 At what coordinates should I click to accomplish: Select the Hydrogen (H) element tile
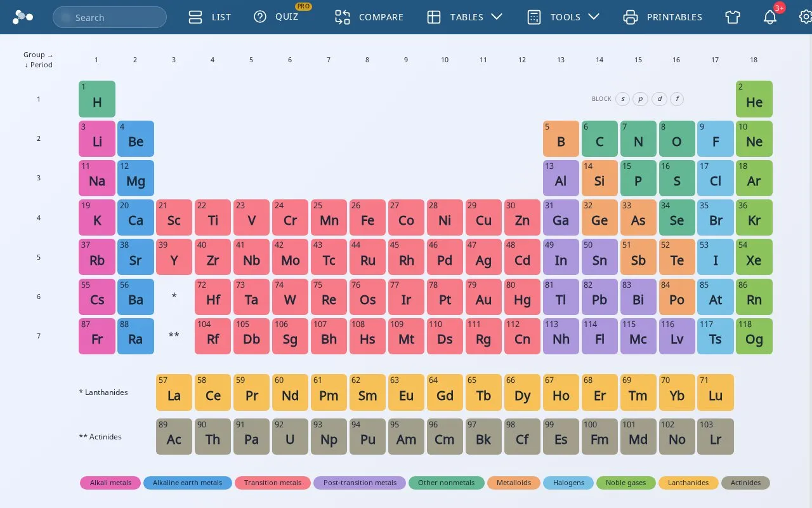97,99
